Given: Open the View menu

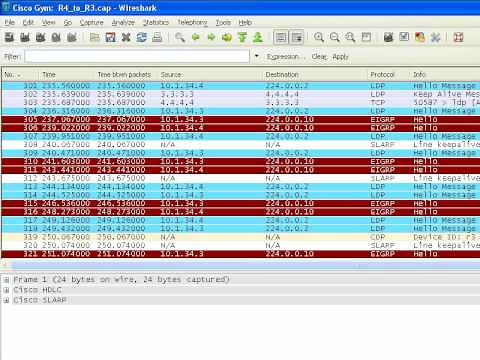Looking at the screenshot, I should tap(48, 22).
